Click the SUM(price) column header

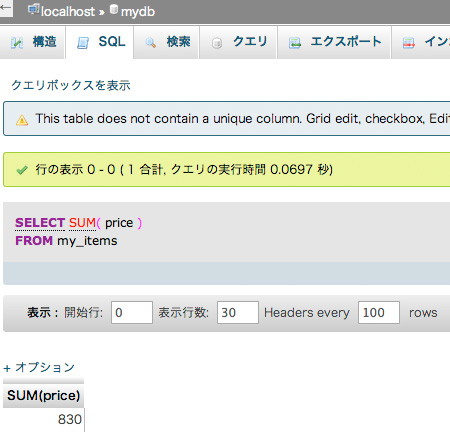coord(43,396)
